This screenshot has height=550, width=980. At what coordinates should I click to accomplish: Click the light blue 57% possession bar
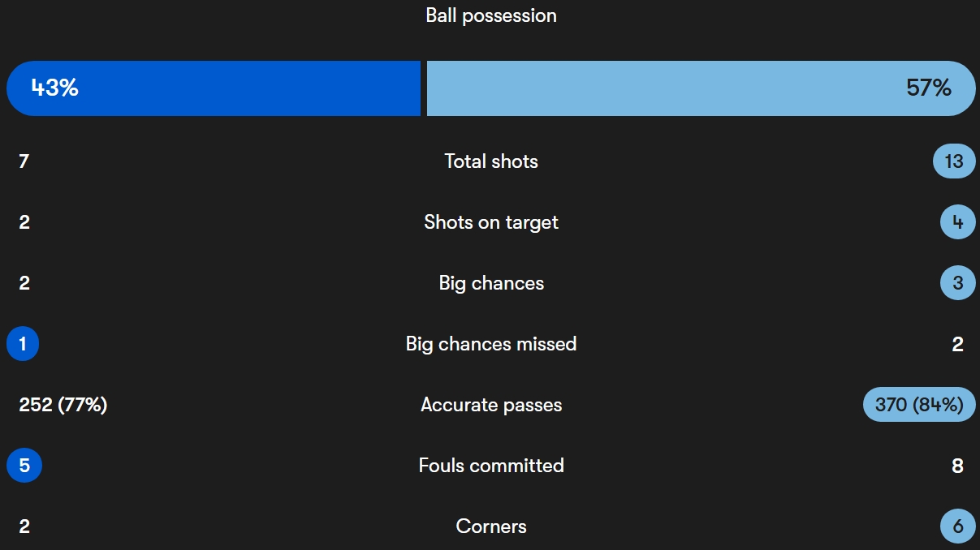pyautogui.click(x=701, y=88)
